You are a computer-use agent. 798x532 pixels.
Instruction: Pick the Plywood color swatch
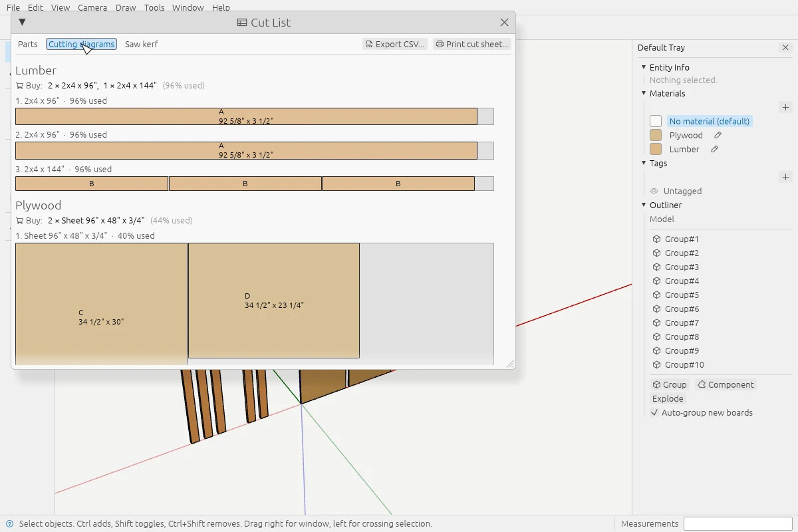pos(656,136)
